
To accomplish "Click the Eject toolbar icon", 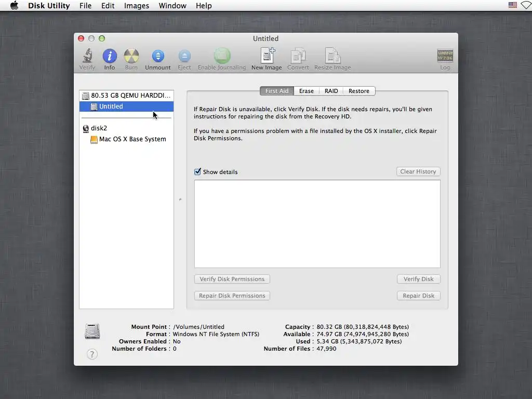I will click(184, 56).
